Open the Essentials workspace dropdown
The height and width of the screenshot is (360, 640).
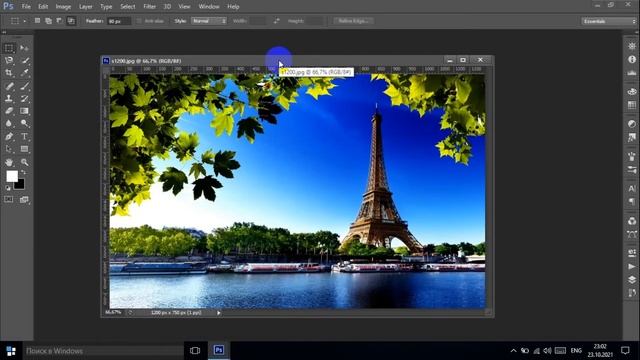tap(609, 21)
